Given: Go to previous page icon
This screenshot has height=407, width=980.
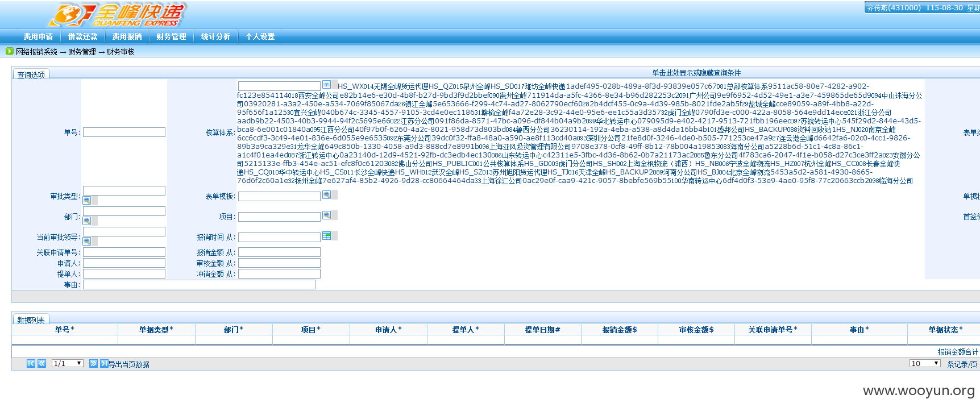Looking at the screenshot, I should [x=41, y=363].
